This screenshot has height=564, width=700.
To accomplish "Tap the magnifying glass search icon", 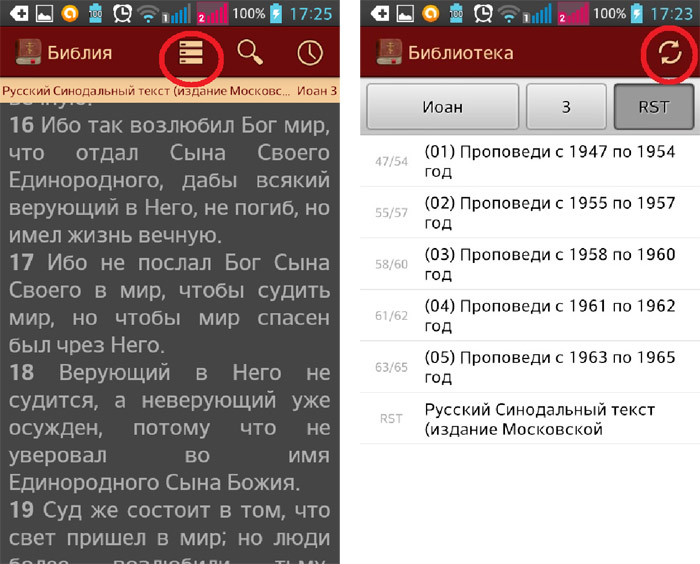I will pos(249,53).
